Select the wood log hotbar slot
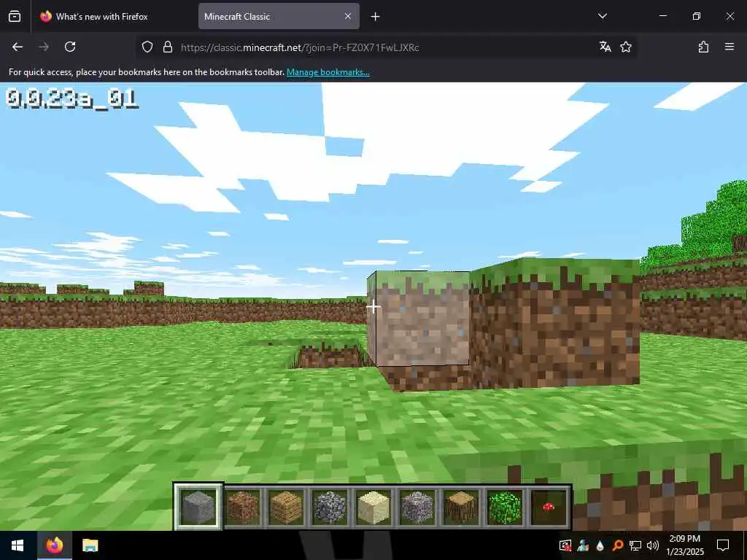The image size is (747, 560). (461, 507)
